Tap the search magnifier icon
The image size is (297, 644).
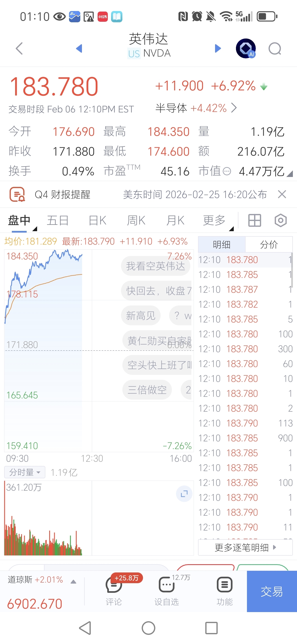[x=275, y=49]
